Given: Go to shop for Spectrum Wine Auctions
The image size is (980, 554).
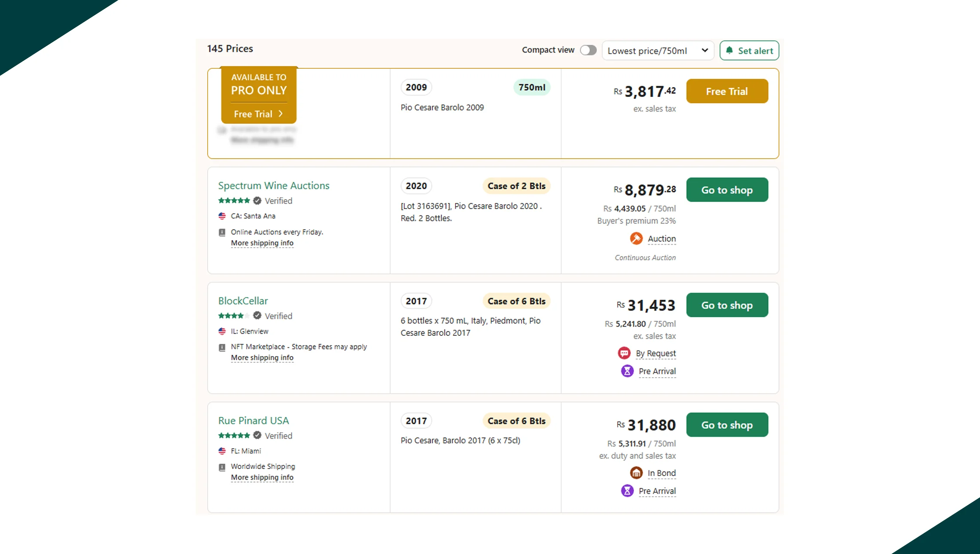Looking at the screenshot, I should tap(727, 190).
